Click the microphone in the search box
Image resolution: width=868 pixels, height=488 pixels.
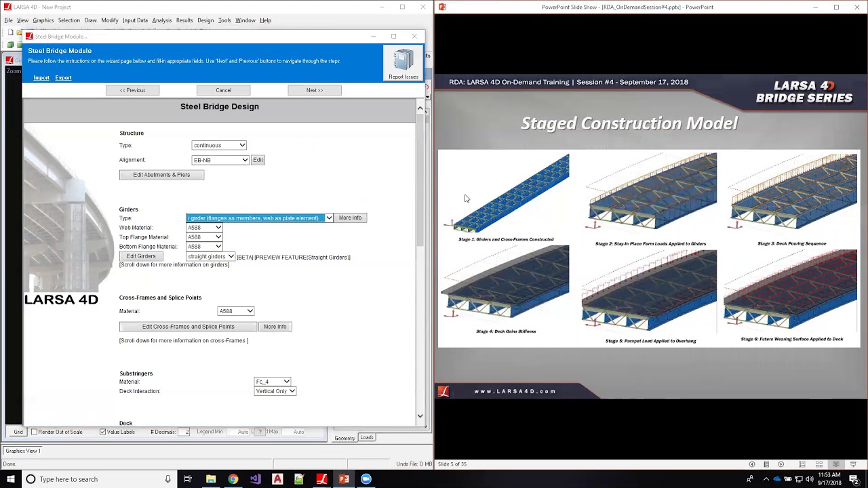(x=167, y=479)
